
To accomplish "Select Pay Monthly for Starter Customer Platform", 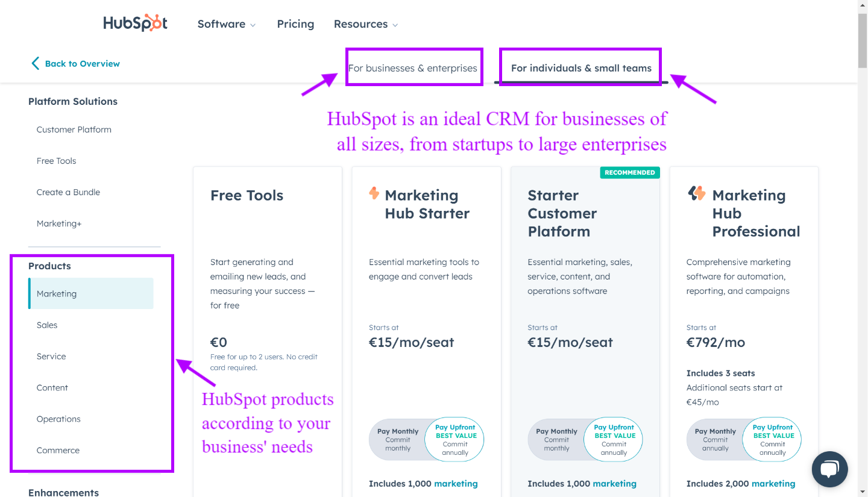I will (x=556, y=439).
